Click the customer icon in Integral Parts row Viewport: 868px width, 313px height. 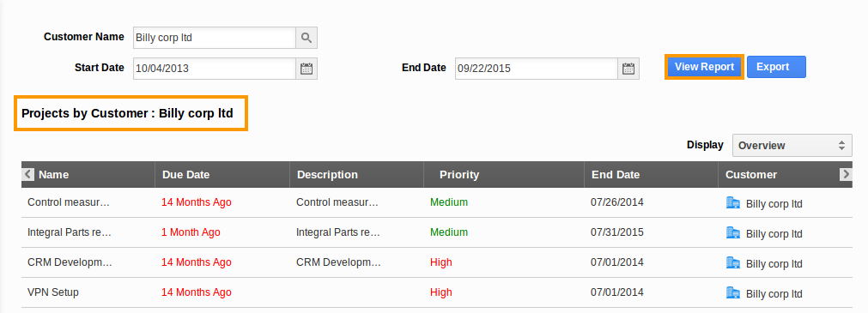(x=733, y=232)
